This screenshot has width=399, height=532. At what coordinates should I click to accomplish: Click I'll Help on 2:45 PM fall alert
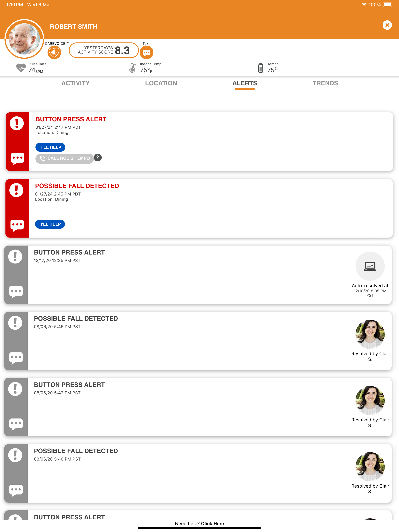[50, 224]
